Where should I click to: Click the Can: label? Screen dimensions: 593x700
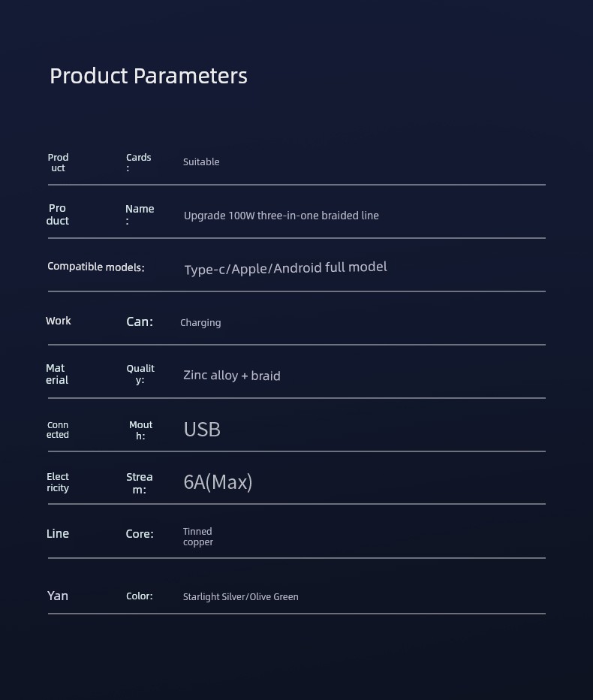coord(140,321)
